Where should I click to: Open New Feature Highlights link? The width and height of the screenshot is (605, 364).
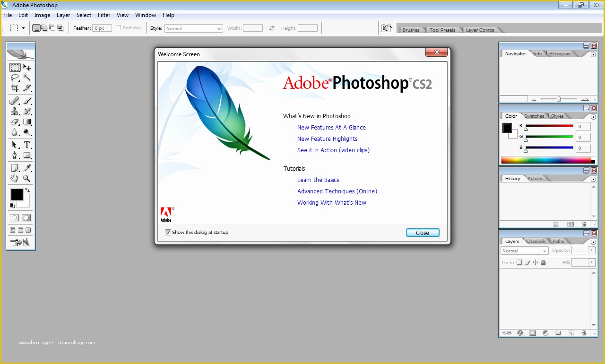(327, 139)
